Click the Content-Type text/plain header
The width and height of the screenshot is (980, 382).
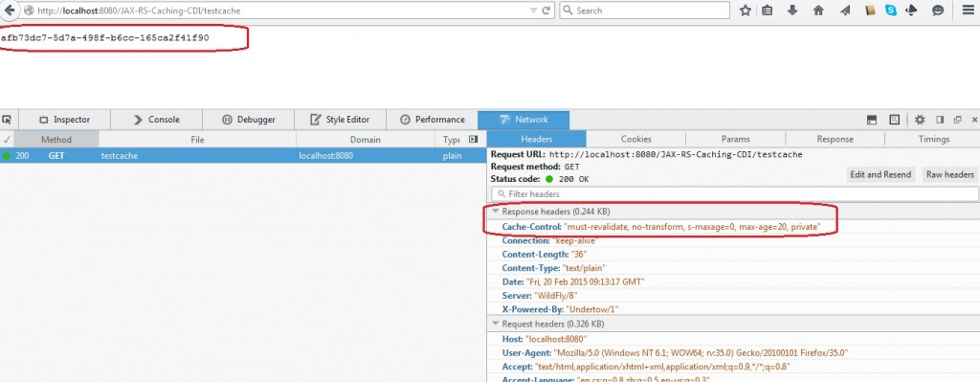click(733, 268)
